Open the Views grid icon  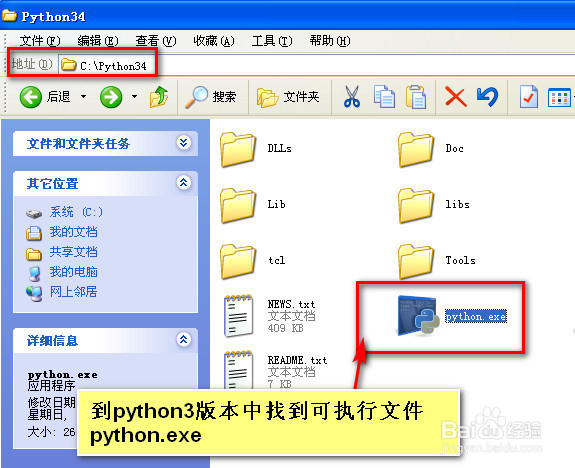(559, 98)
